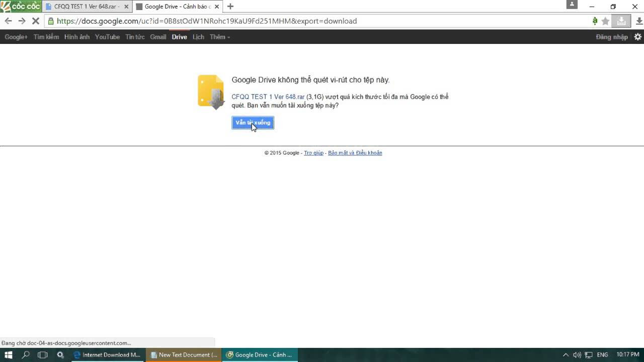Click the gear search icon on taskbar

pyautogui.click(x=60, y=355)
